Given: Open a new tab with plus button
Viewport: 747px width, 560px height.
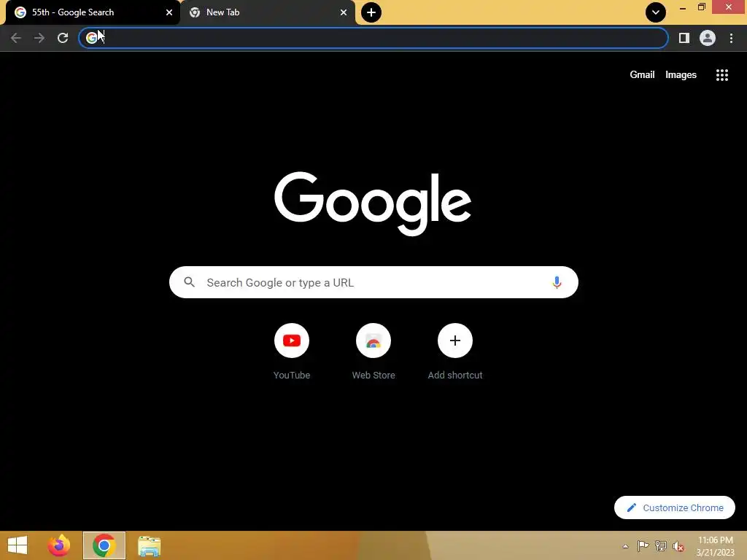Looking at the screenshot, I should pyautogui.click(x=371, y=12).
